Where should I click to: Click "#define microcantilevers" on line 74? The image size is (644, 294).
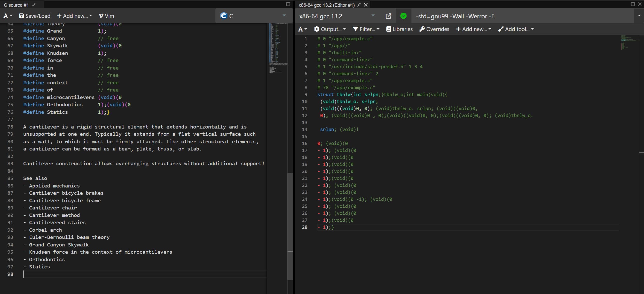tap(59, 97)
